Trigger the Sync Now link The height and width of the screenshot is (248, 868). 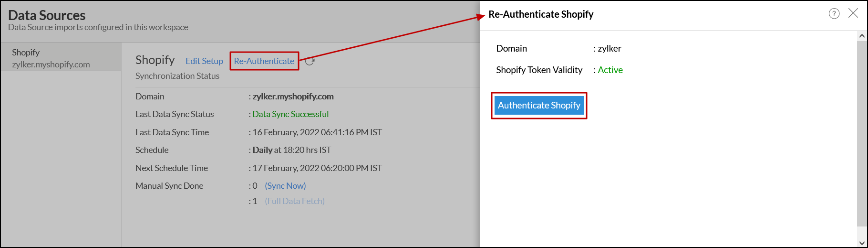point(285,186)
